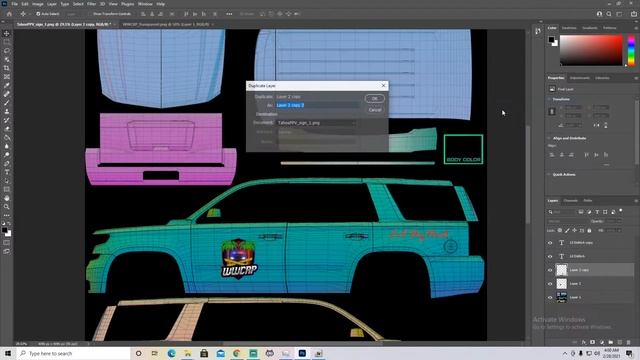
Task: Click the layer effects fx icon
Action: pos(584,342)
